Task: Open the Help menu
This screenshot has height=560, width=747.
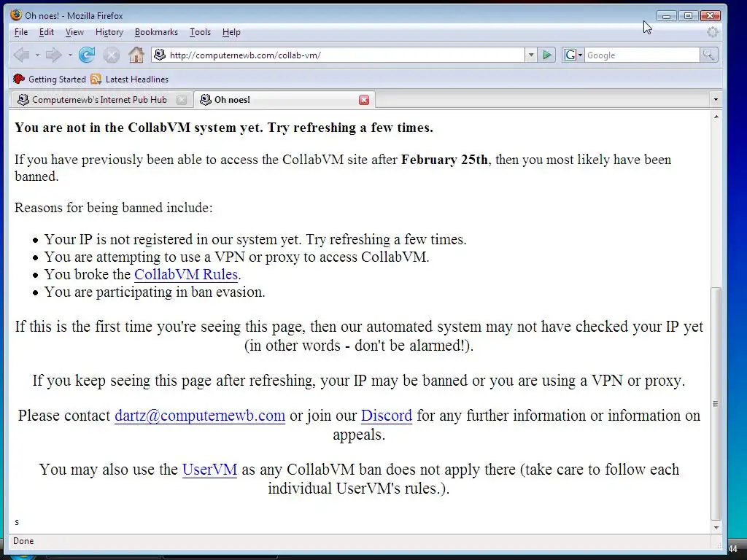Action: click(x=231, y=32)
